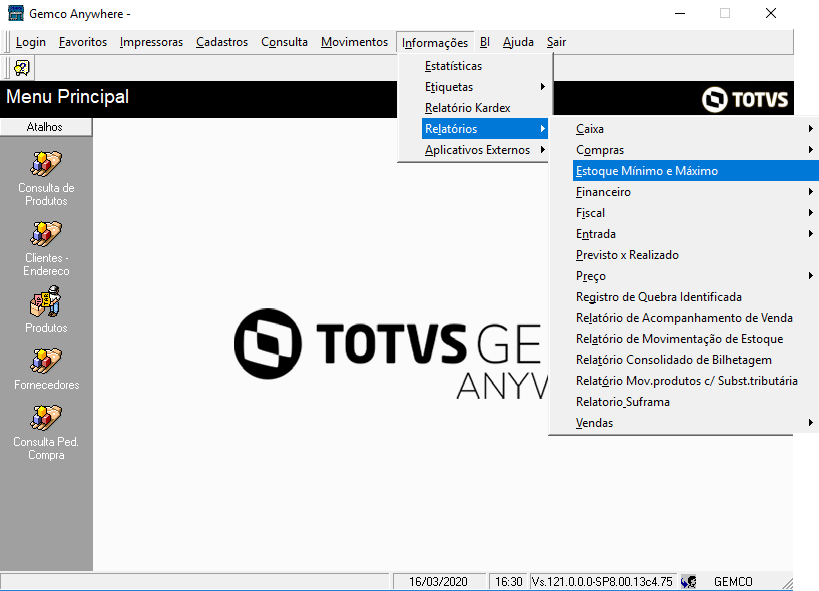Expand the Etiquetas submenu
This screenshot has height=591, width=819.
tap(485, 87)
